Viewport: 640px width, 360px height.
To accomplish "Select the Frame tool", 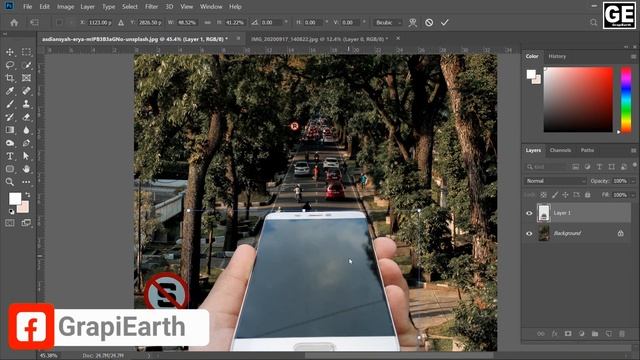I will 26,78.
